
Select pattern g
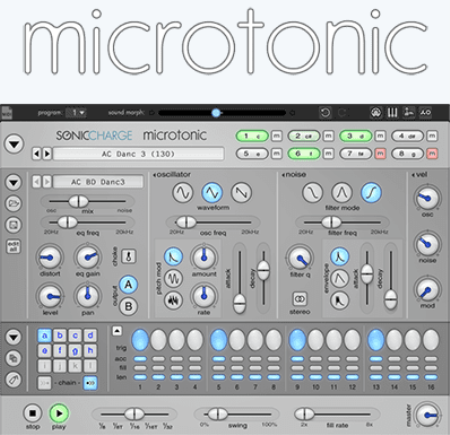tap(75, 351)
